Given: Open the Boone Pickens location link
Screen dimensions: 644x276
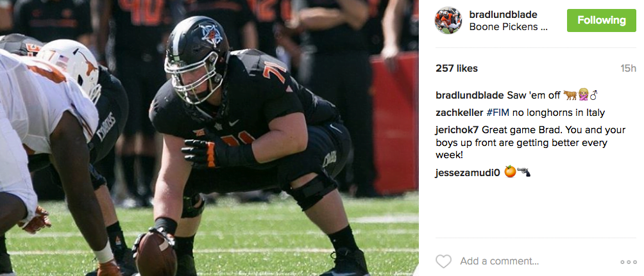Looking at the screenshot, I should [509, 28].
